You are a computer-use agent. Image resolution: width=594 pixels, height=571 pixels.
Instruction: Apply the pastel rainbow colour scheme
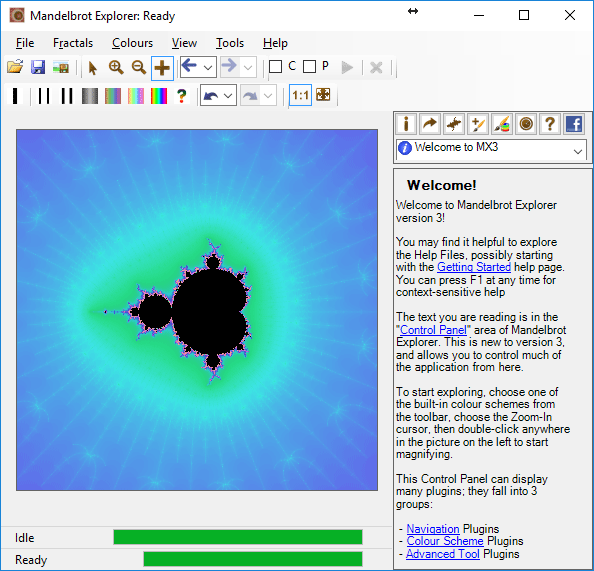coord(136,96)
